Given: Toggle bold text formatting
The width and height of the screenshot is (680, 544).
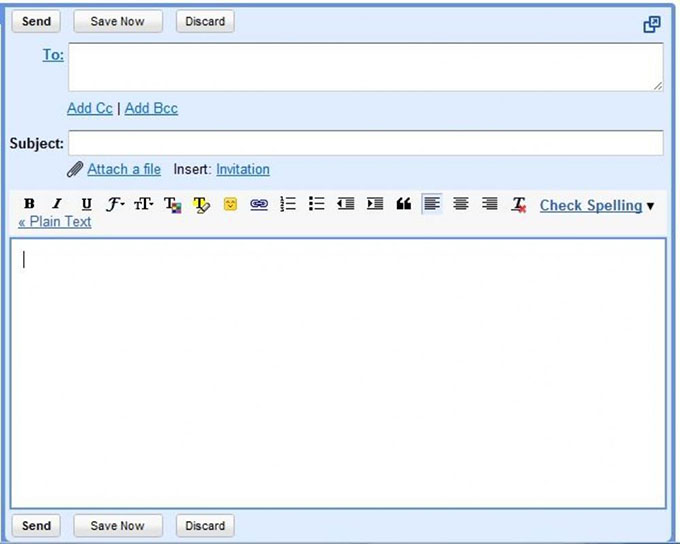Looking at the screenshot, I should tap(29, 204).
